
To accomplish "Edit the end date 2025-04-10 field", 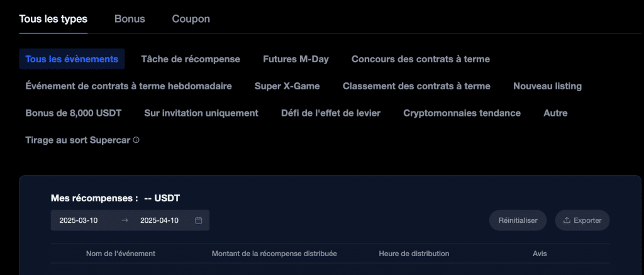I will click(159, 220).
